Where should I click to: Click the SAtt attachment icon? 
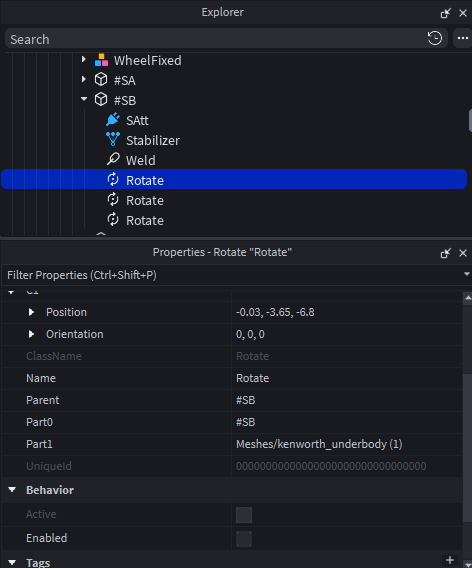113,120
